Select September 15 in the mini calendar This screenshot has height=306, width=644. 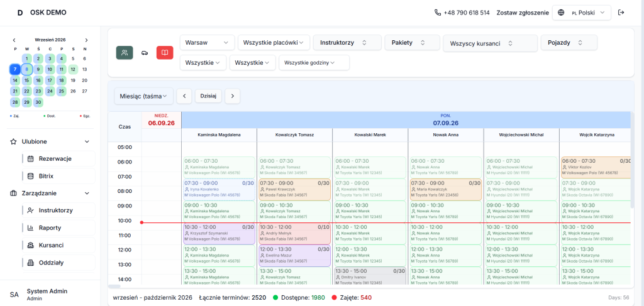(26, 80)
